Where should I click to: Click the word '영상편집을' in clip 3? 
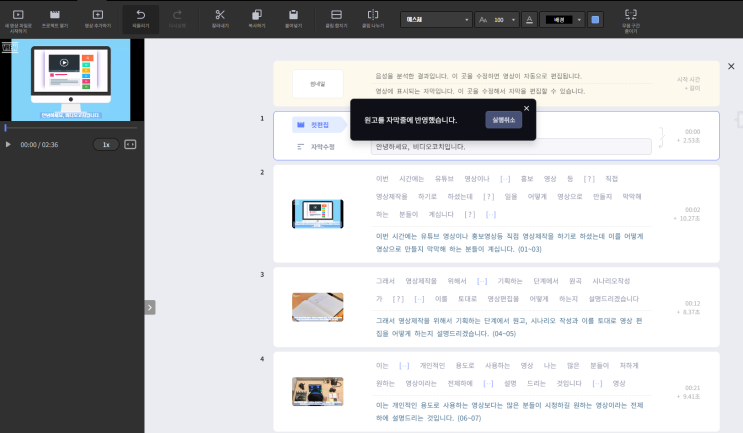(x=503, y=299)
